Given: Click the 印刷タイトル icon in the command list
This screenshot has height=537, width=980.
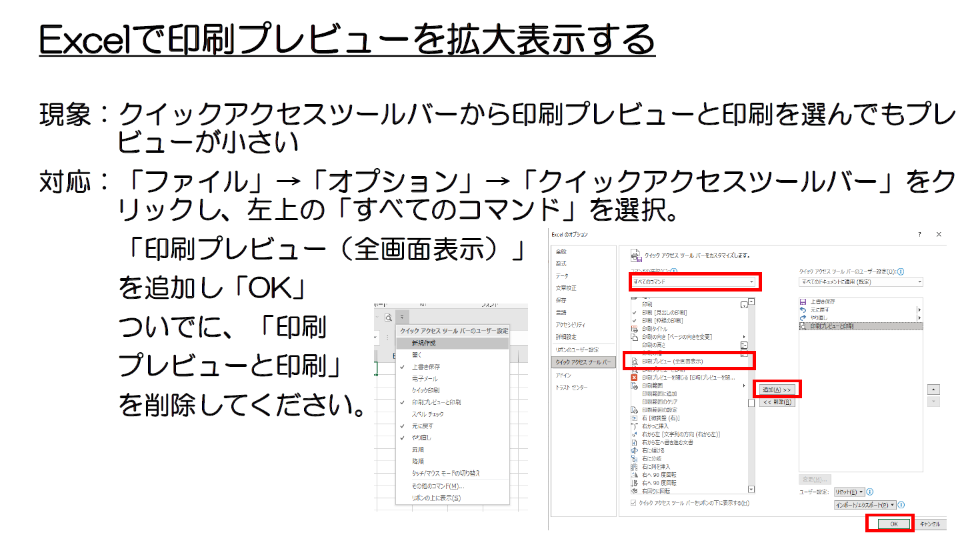Looking at the screenshot, I should click(x=634, y=329).
